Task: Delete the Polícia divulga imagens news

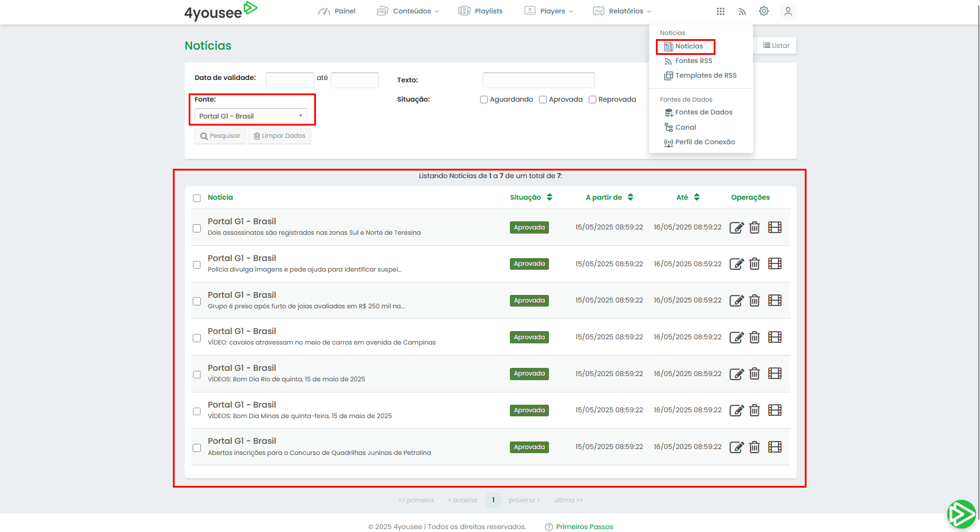Action: tap(755, 264)
